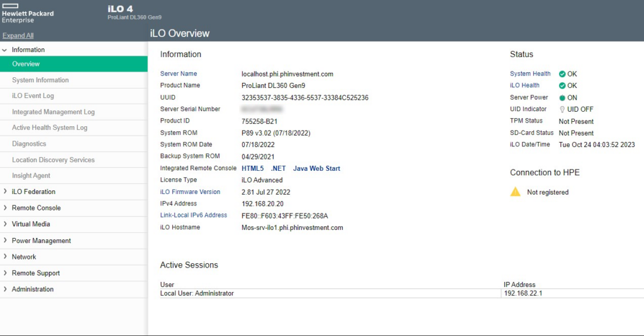
Task: Click the iLO Firmware Version link
Action: (x=190, y=192)
